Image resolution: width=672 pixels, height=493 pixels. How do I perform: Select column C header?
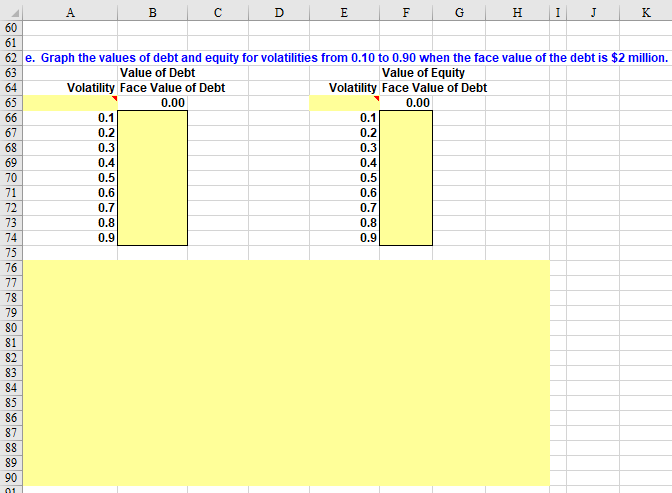coord(218,13)
